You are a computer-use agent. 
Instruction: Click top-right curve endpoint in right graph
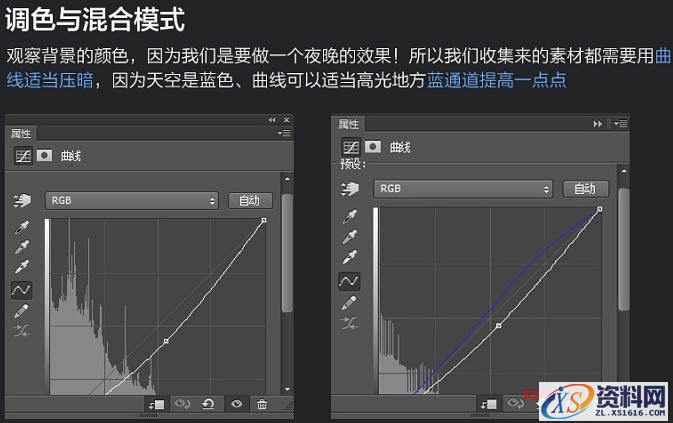point(600,209)
